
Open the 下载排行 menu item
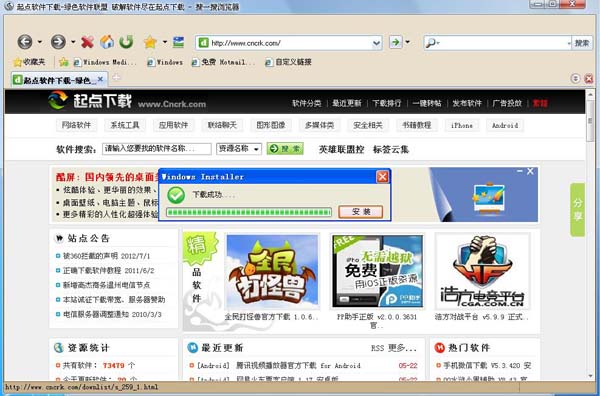387,103
